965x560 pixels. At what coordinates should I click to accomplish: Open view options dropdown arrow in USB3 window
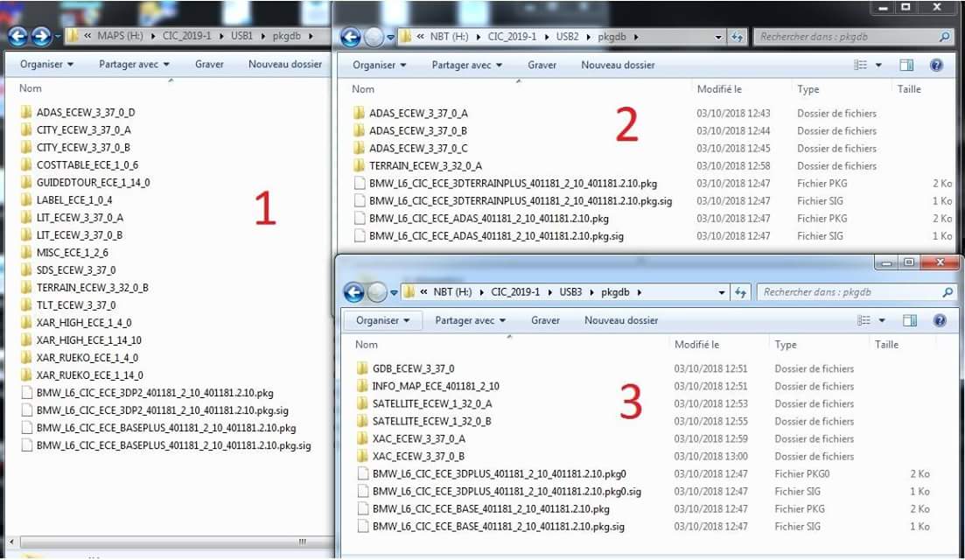pos(882,320)
